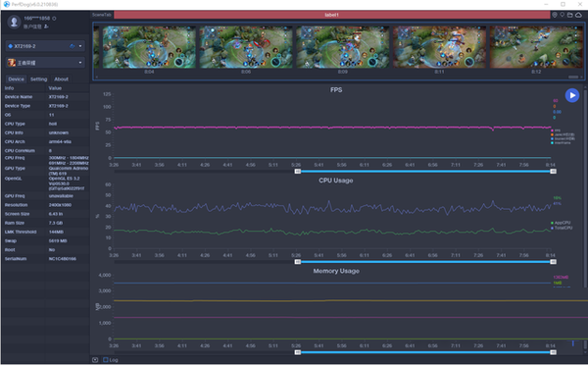Select the Device Name row

(45, 97)
